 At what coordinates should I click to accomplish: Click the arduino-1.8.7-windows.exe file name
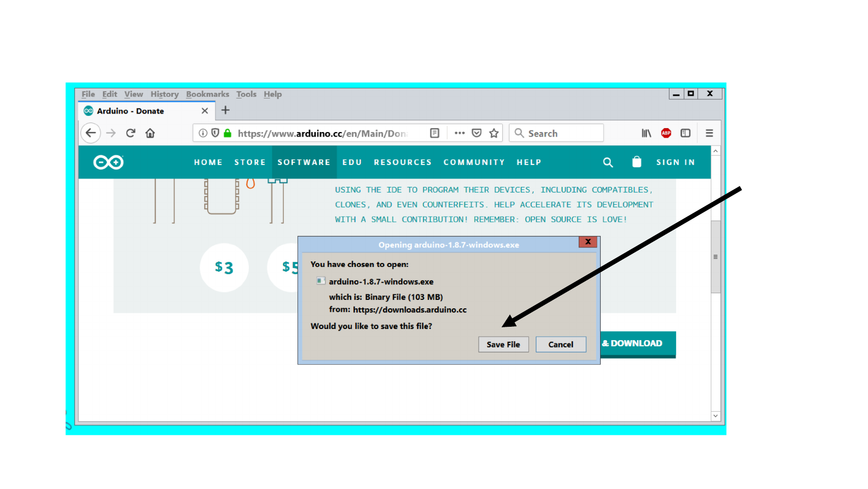coord(381,282)
